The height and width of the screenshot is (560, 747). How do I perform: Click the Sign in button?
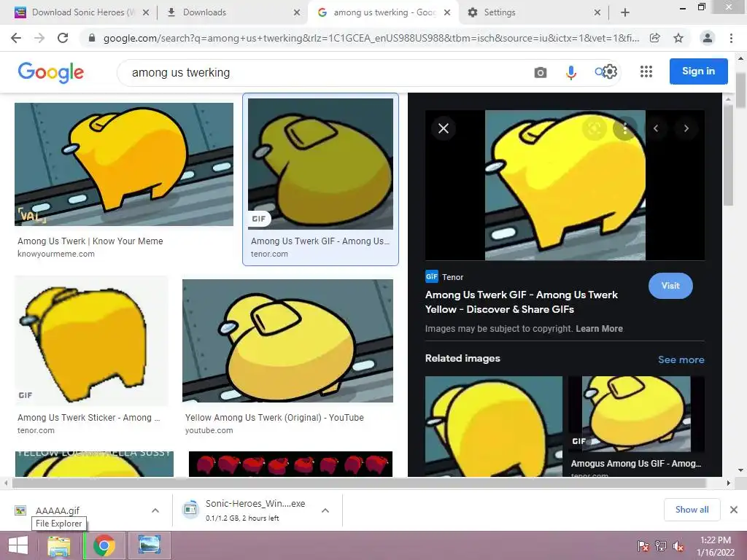point(698,71)
